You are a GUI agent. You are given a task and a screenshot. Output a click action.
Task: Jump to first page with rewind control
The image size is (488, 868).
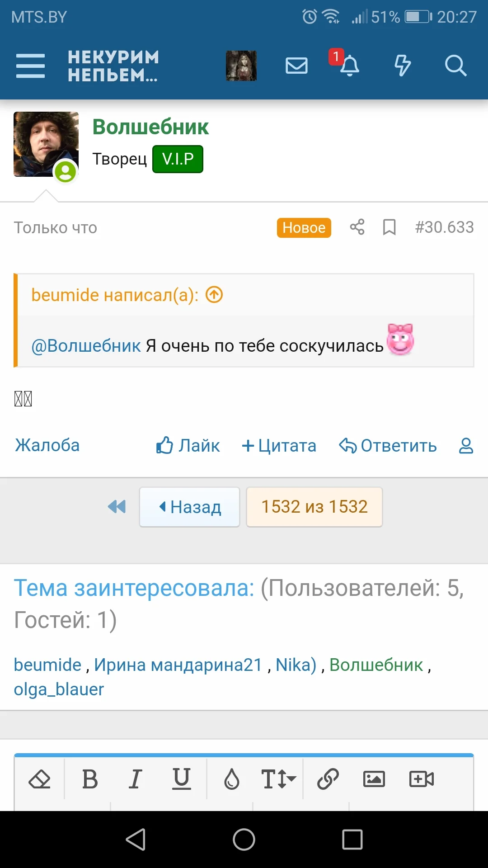tap(117, 507)
